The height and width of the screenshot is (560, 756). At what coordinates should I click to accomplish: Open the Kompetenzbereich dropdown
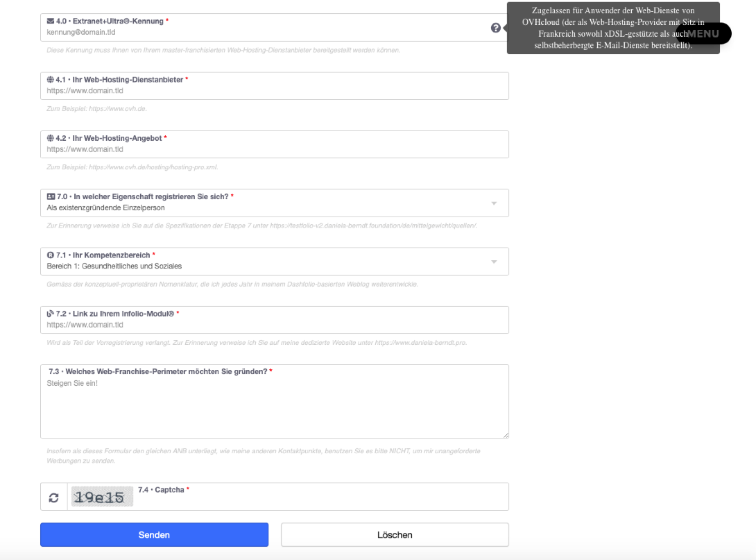pyautogui.click(x=493, y=262)
